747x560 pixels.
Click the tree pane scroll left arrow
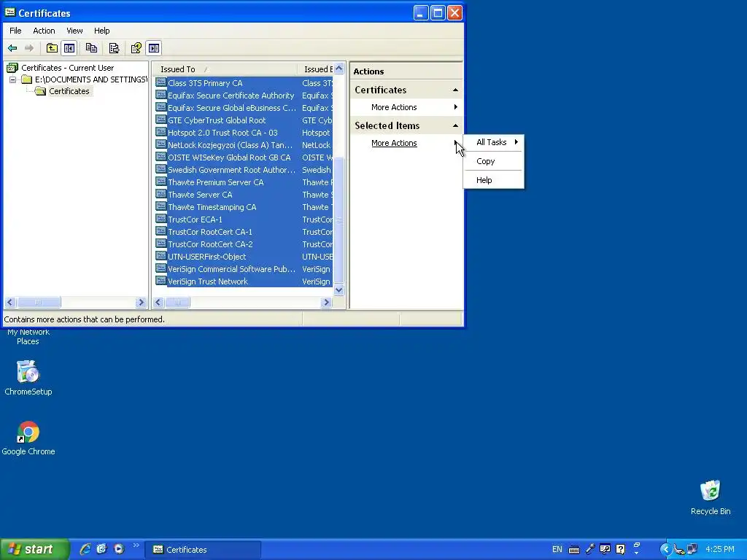click(x=10, y=303)
